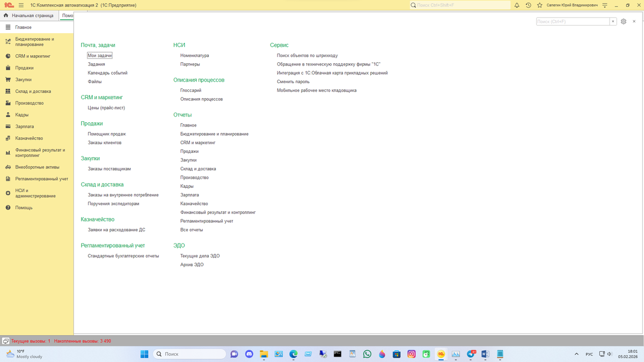The height and width of the screenshot is (362, 644).
Task: Open Все отчеты link
Action: click(192, 230)
